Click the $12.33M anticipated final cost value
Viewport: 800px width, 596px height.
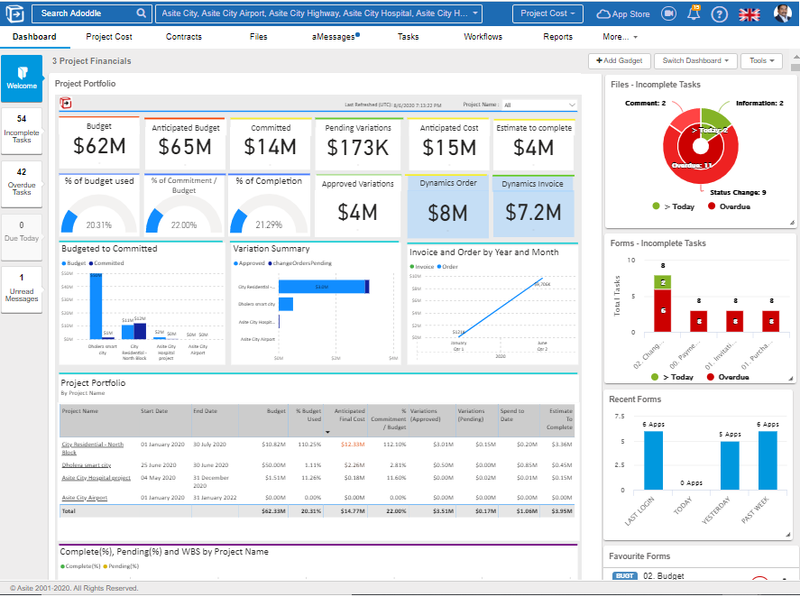[353, 445]
